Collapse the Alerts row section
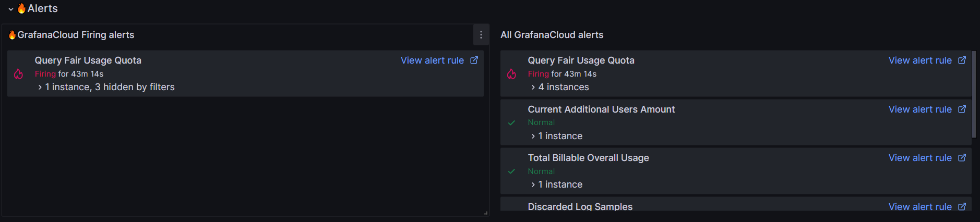This screenshot has width=980, height=222. coord(11,9)
